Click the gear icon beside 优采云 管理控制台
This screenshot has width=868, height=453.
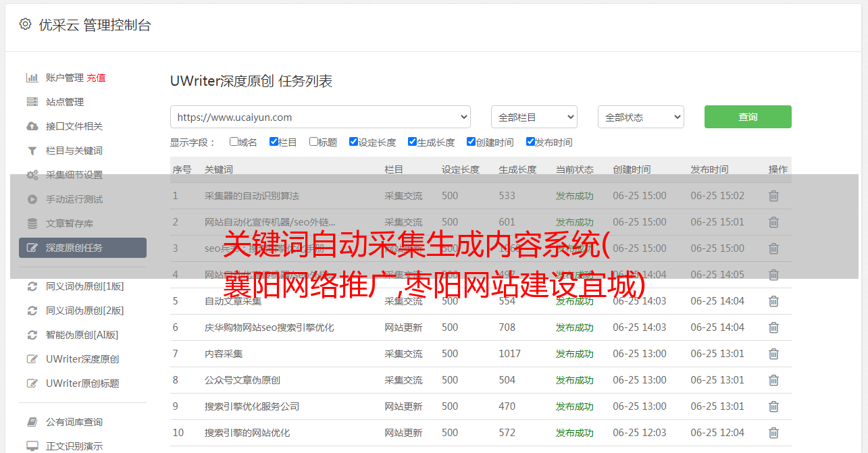click(25, 24)
